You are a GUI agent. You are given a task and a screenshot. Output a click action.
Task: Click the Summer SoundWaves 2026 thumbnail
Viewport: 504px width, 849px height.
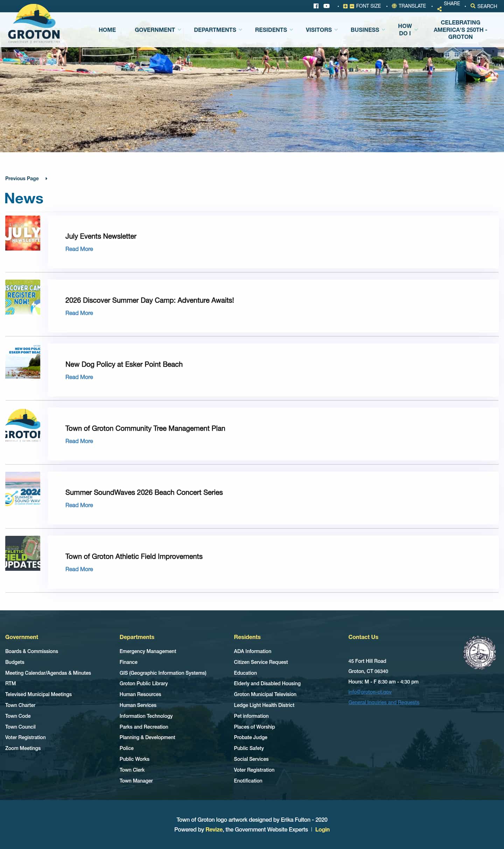point(23,489)
